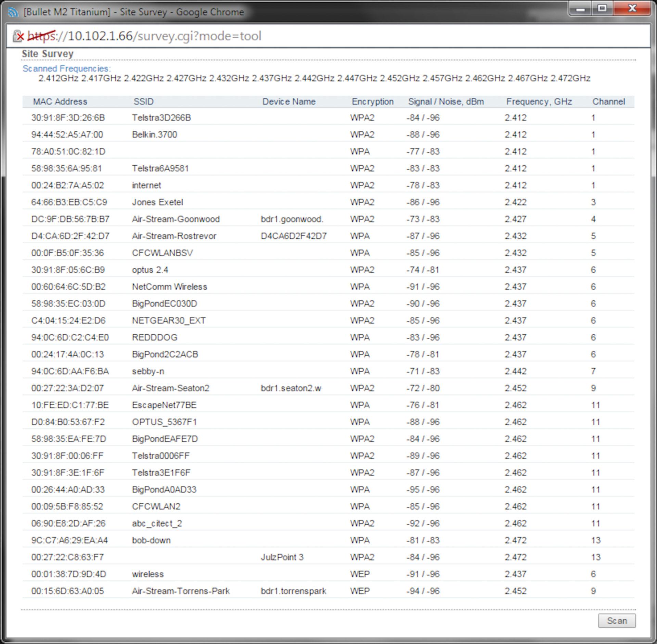
Task: Select SSID BigPondA0AD33
Action: point(164,489)
